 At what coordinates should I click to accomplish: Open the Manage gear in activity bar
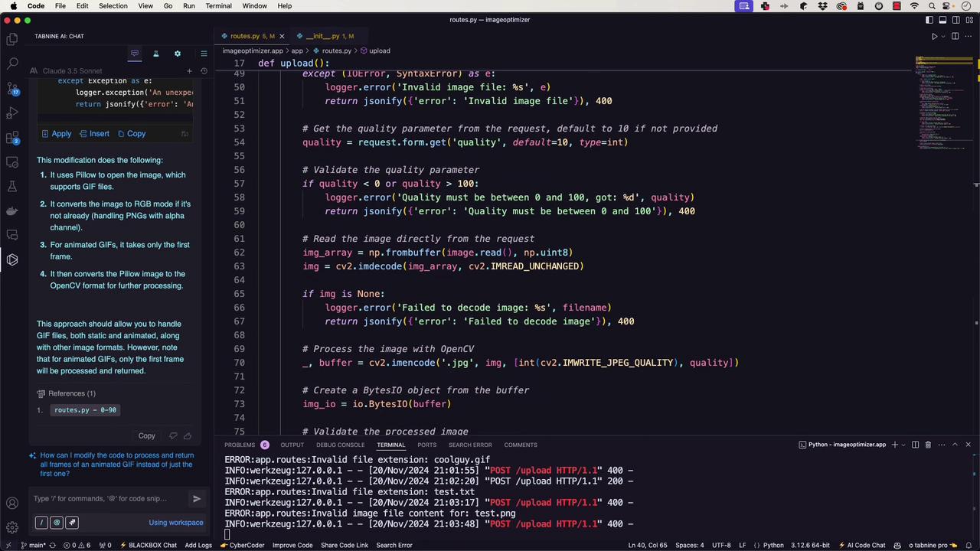(12, 527)
